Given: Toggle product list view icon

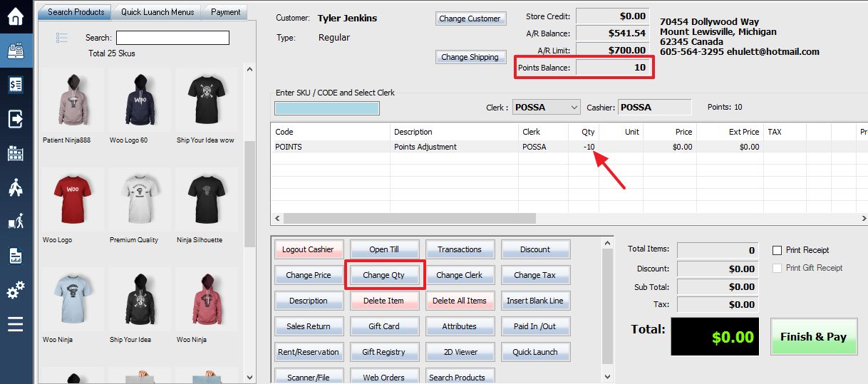Looking at the screenshot, I should [61, 38].
